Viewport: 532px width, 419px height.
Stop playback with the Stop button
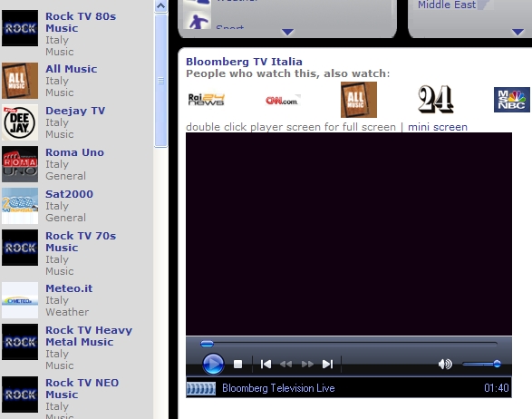click(x=237, y=364)
